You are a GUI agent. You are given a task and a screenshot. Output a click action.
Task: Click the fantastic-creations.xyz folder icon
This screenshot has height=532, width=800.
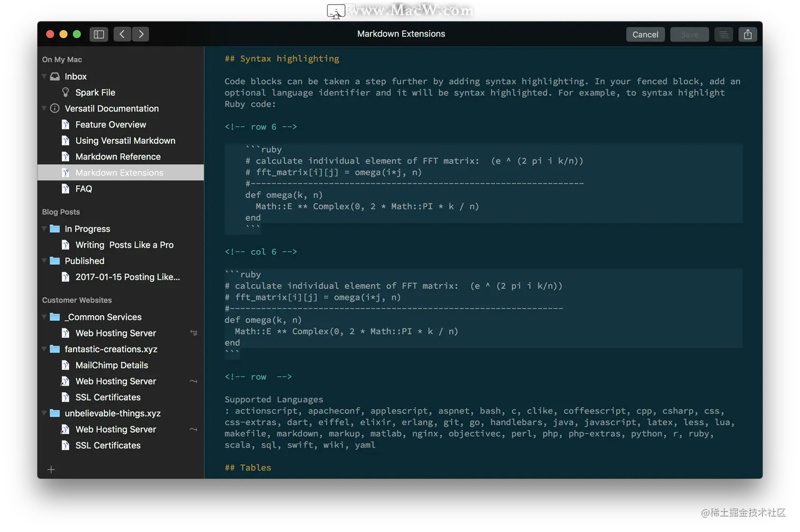click(54, 349)
